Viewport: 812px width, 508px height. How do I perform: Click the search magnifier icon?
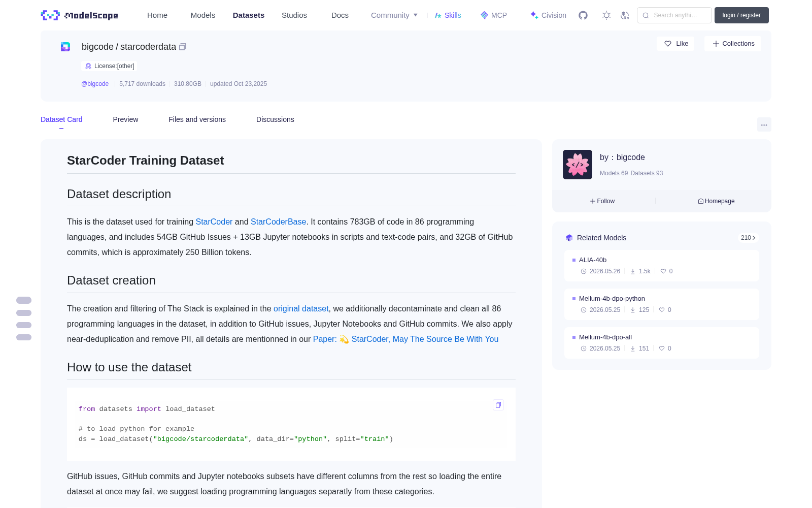646,15
